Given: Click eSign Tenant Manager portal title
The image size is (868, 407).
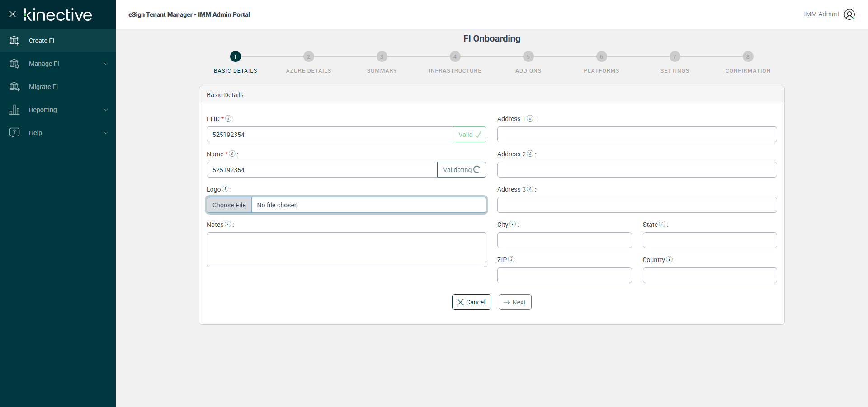Looking at the screenshot, I should (189, 14).
